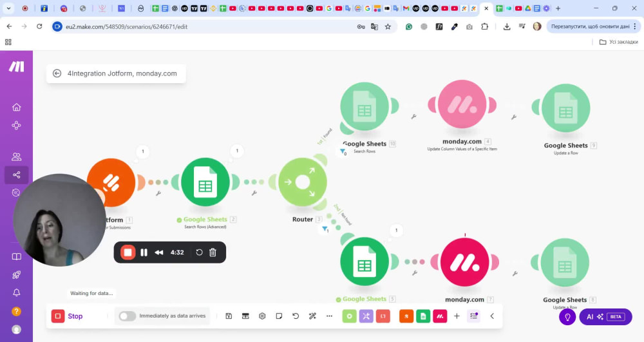Bookmark this page with the star icon

click(x=388, y=26)
